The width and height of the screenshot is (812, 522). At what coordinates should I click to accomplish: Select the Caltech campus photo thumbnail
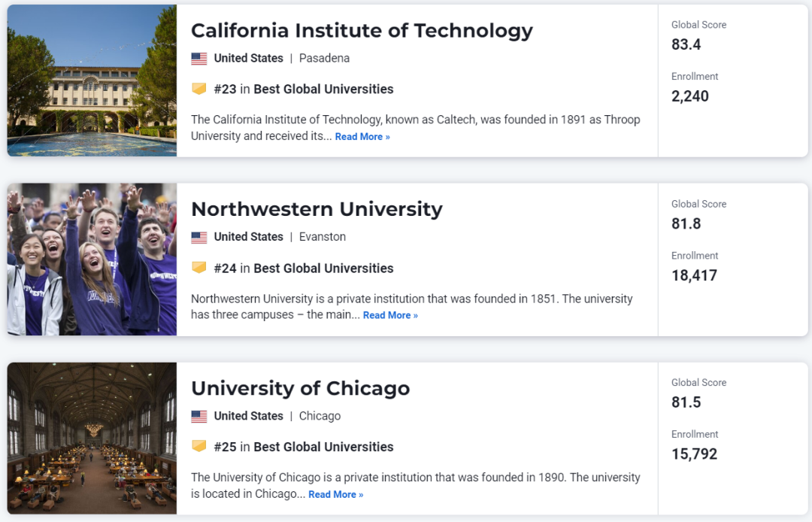92,80
